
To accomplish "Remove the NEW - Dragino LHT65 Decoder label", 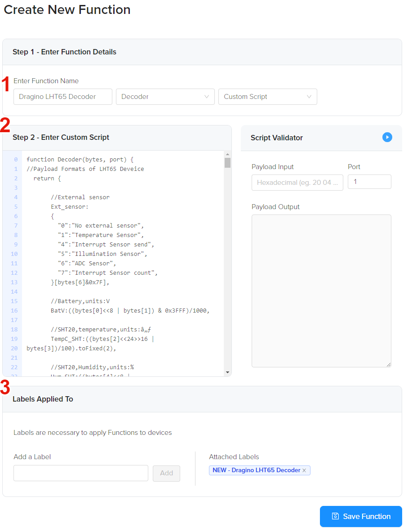I will click(x=304, y=470).
